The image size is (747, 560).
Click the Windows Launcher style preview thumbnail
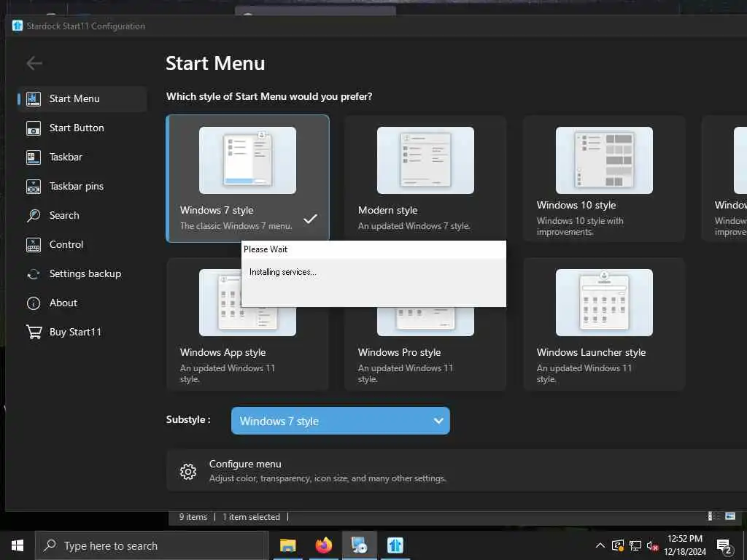click(604, 303)
